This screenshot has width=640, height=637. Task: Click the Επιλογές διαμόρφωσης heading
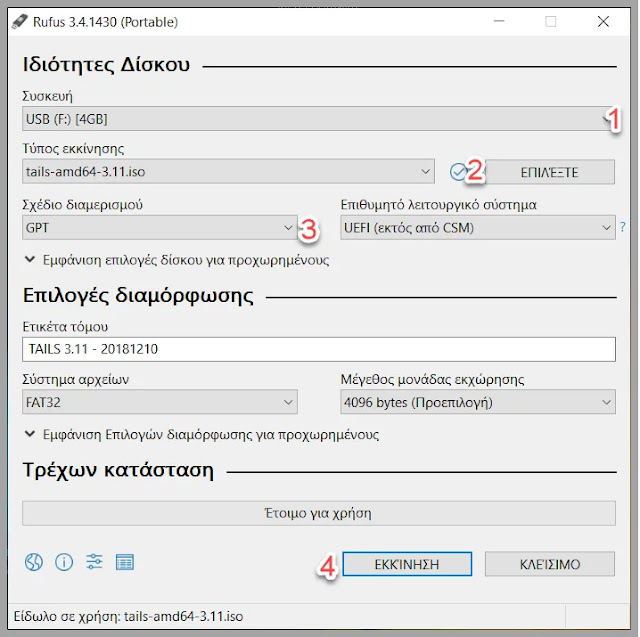pos(138,296)
